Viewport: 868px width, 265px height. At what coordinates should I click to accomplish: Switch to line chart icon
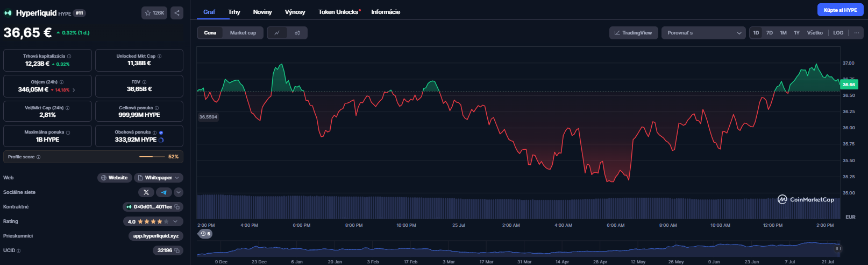[x=277, y=33]
